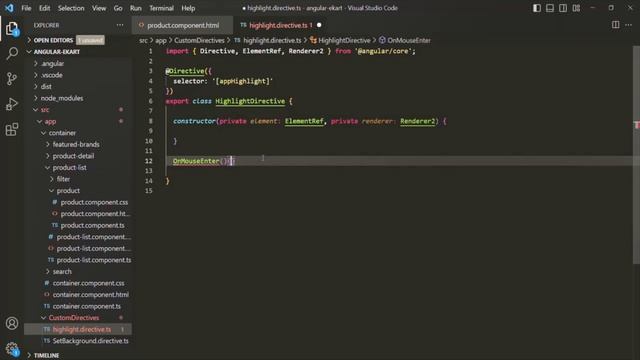Toggle Primary Side Bar visibility

coord(537,8)
